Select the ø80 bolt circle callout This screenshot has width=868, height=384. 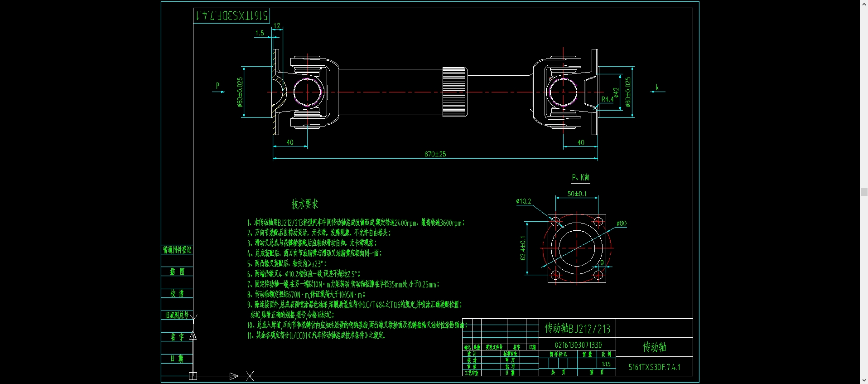click(622, 223)
